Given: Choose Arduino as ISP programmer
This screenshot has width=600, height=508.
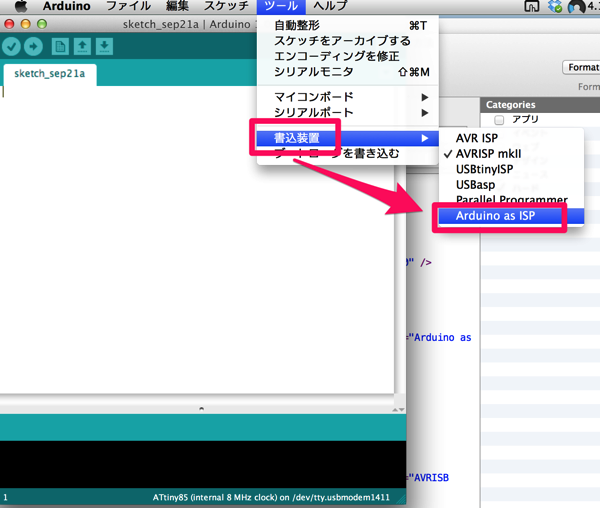Looking at the screenshot, I should [511, 216].
